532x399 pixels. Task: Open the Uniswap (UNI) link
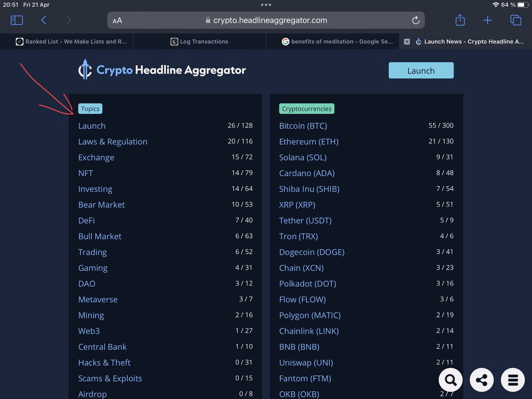point(306,363)
